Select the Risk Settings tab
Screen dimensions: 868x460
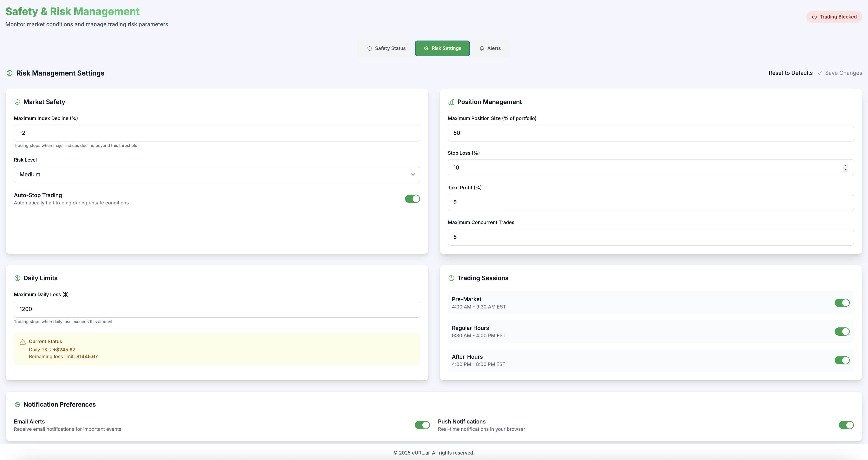(442, 48)
